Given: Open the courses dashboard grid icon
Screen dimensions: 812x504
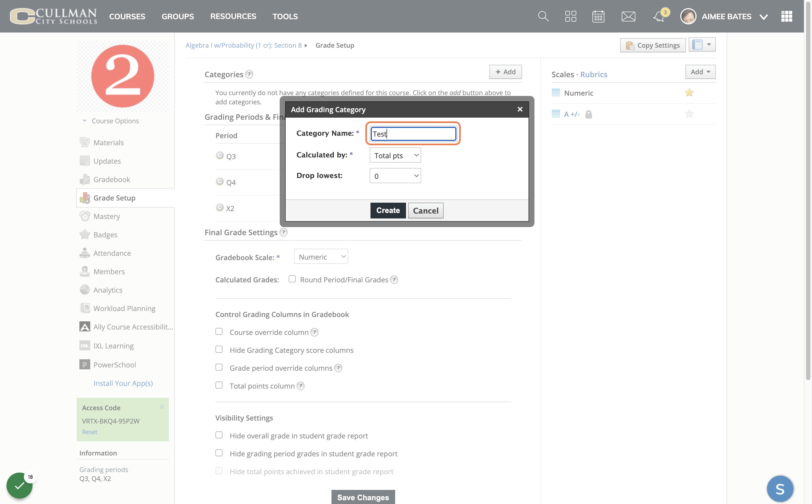Looking at the screenshot, I should [x=571, y=16].
